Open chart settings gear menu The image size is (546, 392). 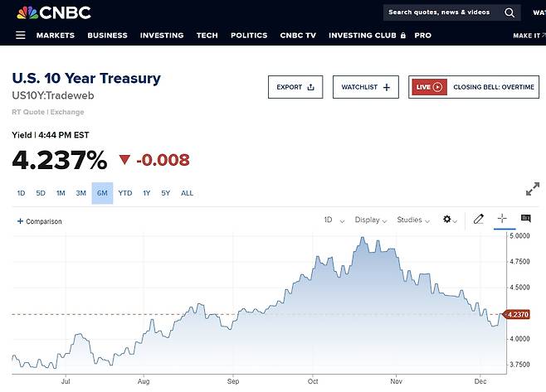point(450,220)
